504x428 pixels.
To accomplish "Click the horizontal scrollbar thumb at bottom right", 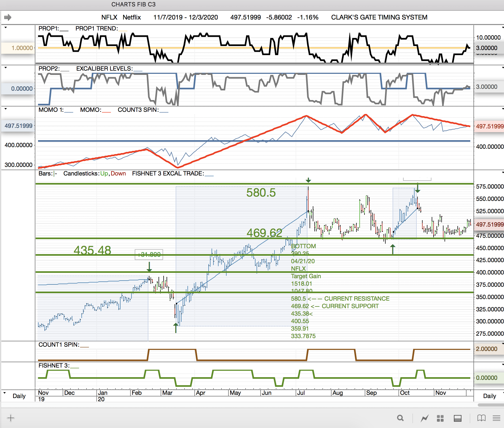I will tap(491, 405).
